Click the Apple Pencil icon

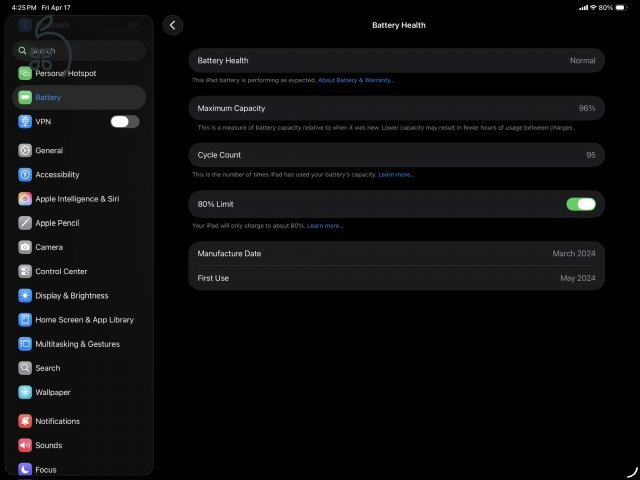tap(25, 223)
